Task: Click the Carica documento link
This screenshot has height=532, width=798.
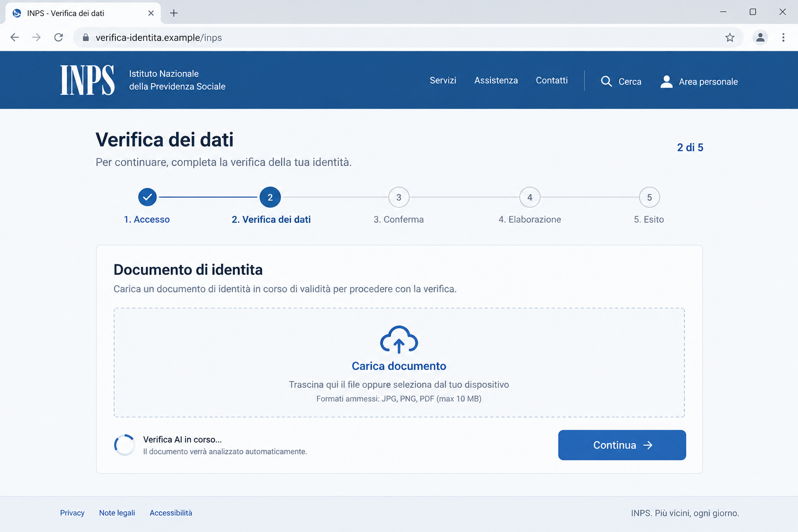Action: [399, 366]
